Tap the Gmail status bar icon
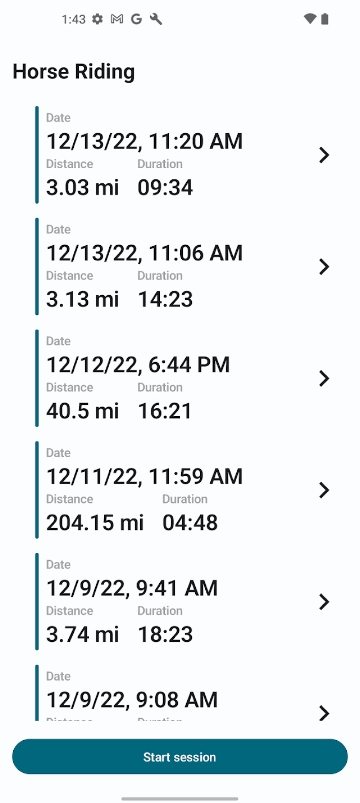Viewport: 360px width, 803px height. click(x=117, y=19)
